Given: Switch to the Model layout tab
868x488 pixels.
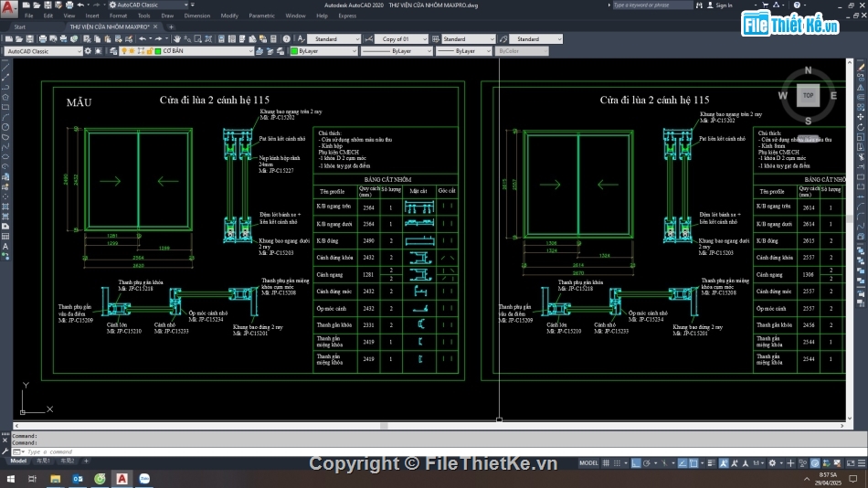Looking at the screenshot, I should [x=18, y=461].
